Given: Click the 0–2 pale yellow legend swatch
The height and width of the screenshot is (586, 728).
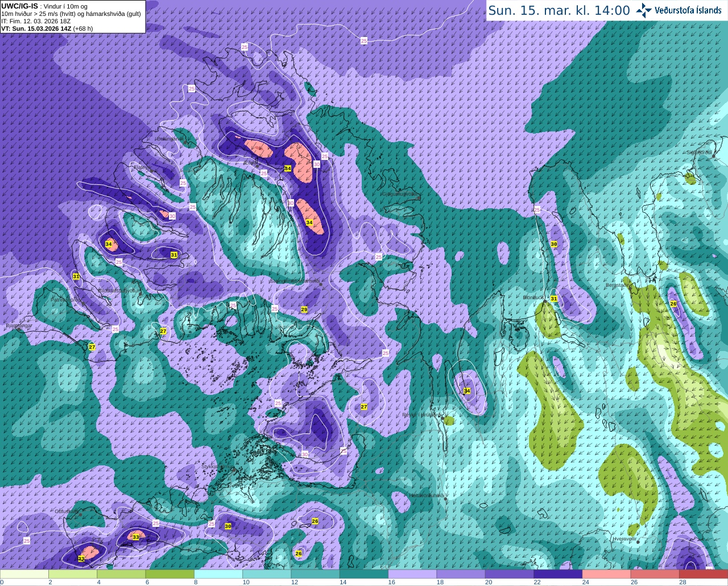Looking at the screenshot, I should 24,574.
